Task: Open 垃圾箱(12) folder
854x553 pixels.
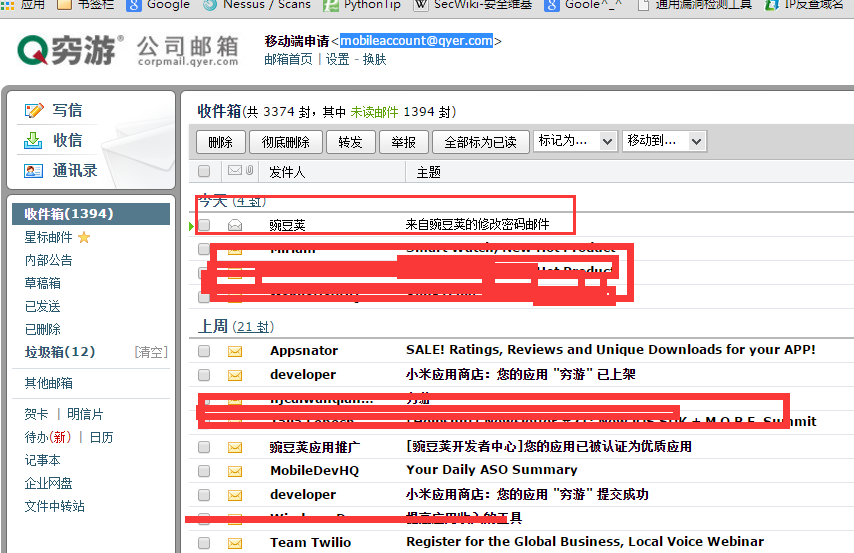Action: 60,352
